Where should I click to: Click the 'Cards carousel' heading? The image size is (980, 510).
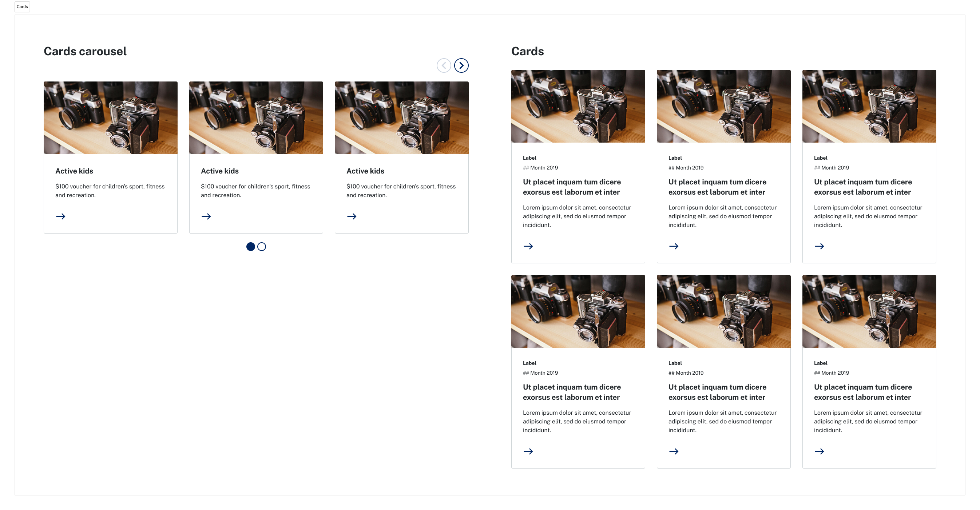tap(85, 51)
